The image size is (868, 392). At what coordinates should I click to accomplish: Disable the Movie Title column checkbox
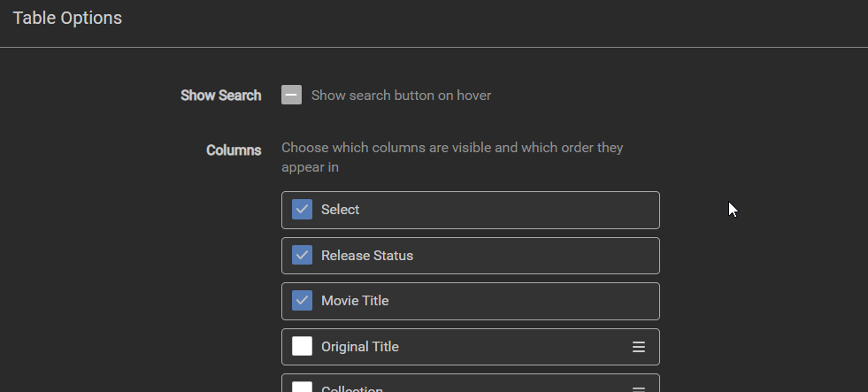303,301
